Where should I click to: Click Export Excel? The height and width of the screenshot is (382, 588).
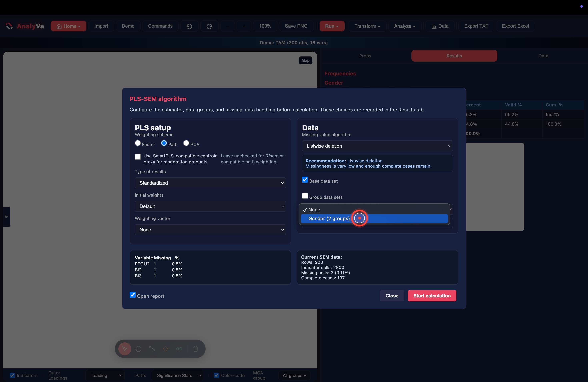click(515, 26)
